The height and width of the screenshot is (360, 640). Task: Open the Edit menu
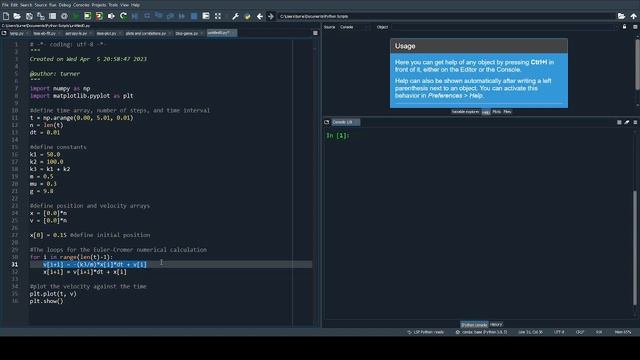click(14, 5)
